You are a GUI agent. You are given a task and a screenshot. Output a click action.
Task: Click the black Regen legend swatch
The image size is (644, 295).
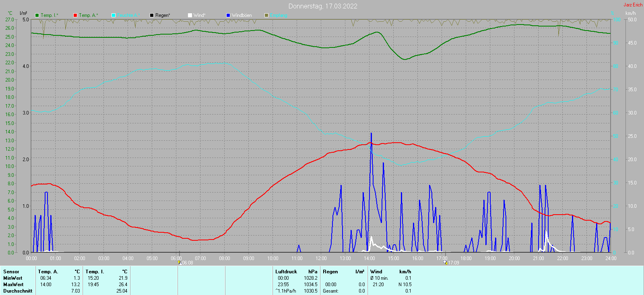coord(152,15)
